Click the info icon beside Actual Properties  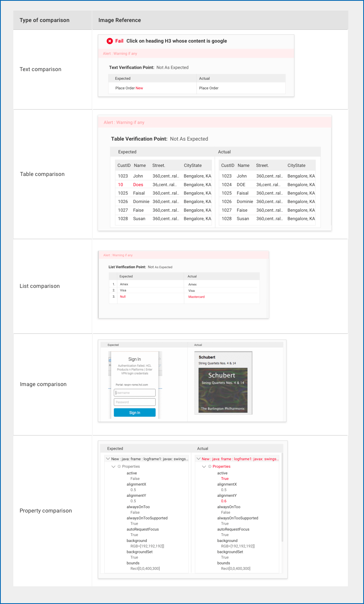click(x=209, y=466)
